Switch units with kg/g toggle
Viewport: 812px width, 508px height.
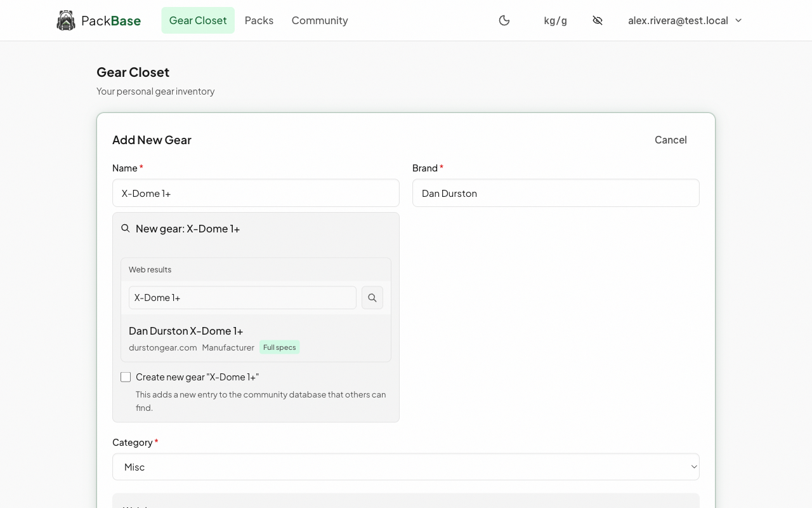click(x=556, y=20)
